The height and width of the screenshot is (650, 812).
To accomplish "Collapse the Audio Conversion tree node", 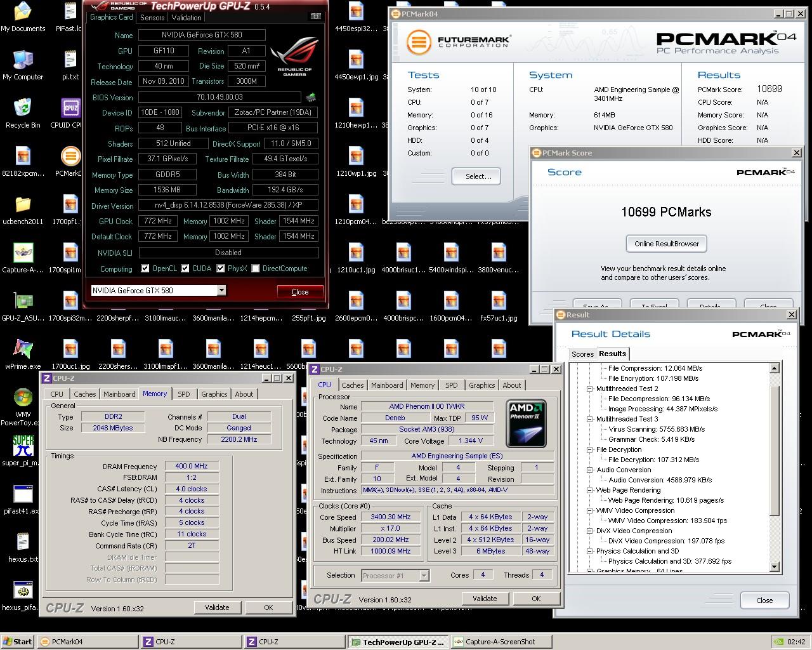I will point(589,470).
